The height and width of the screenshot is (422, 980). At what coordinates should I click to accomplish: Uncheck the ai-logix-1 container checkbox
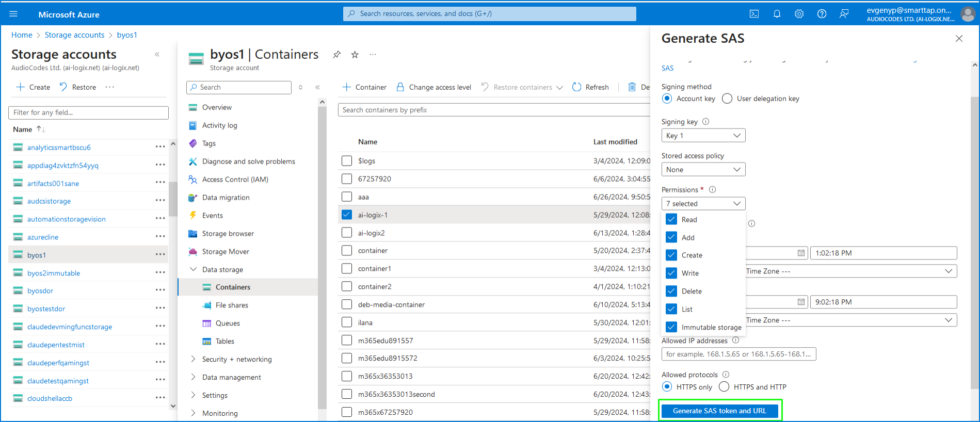pos(347,215)
